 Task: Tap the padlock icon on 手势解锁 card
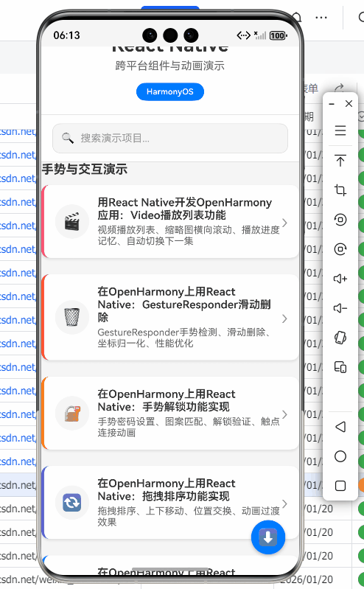tap(72, 414)
